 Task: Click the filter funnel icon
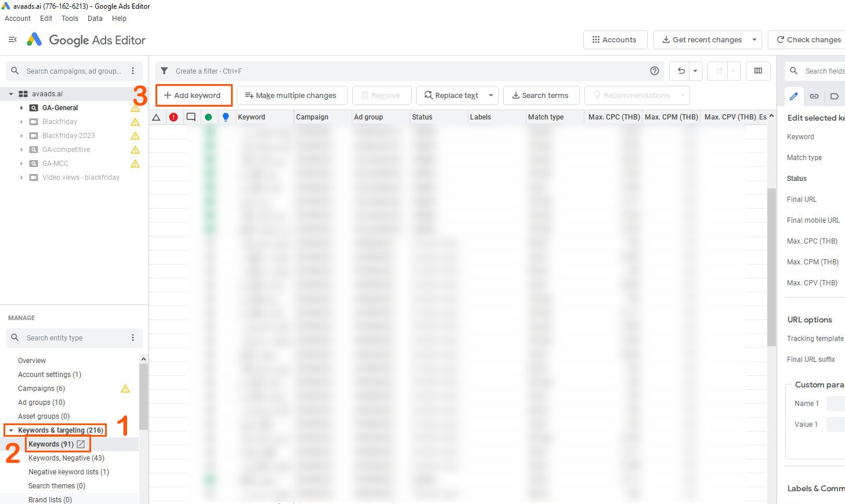[164, 71]
